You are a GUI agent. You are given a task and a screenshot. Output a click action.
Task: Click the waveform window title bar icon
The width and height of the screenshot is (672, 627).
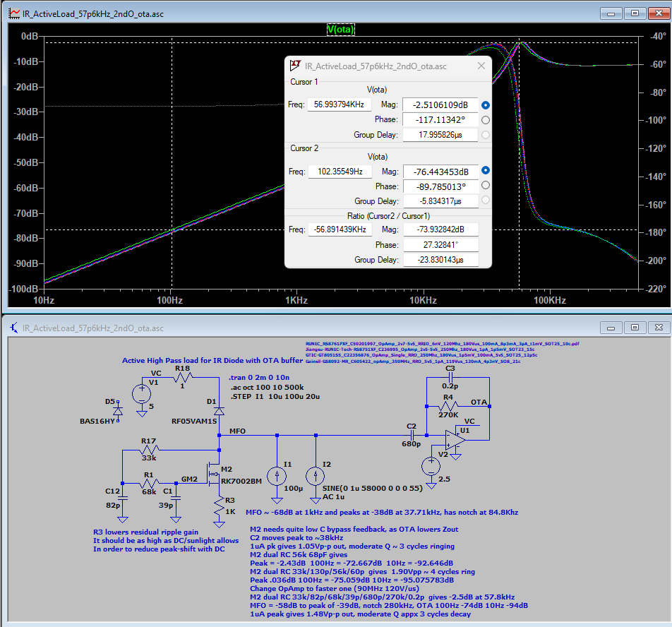[13, 13]
